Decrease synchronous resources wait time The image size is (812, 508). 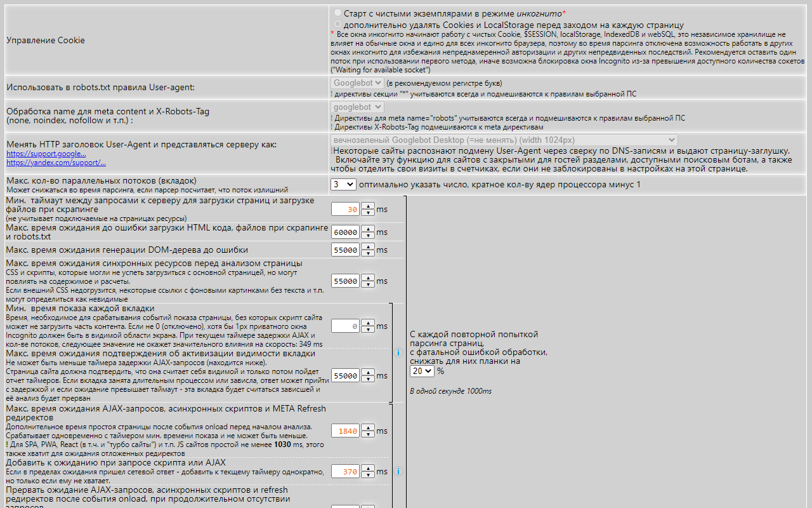(367, 284)
